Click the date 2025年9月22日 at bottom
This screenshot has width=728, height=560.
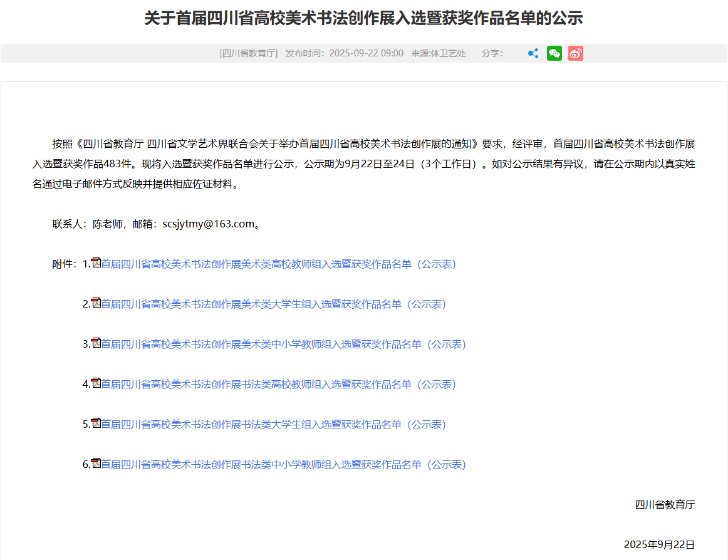pos(659,545)
